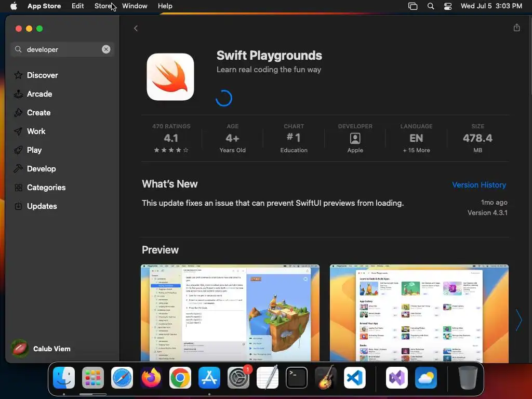Open TextEdit from the Dock
The width and height of the screenshot is (532, 399).
coord(268,378)
